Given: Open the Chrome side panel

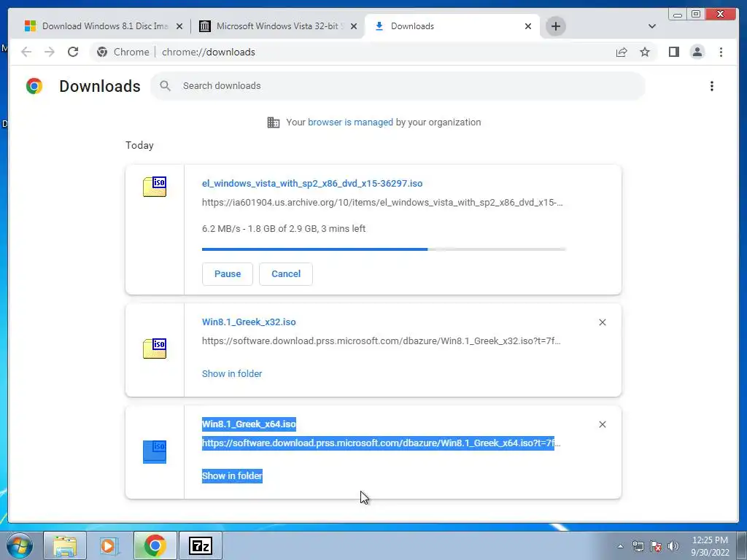Looking at the screenshot, I should tap(673, 52).
